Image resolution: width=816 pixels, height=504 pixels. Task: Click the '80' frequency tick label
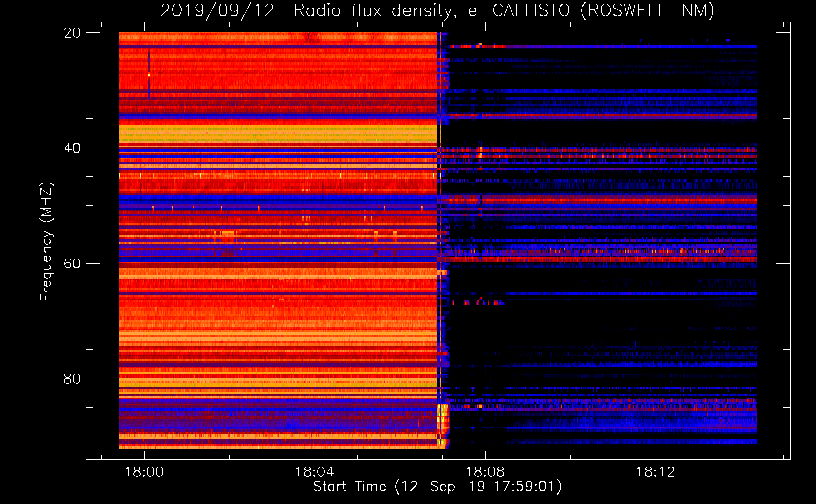[72, 379]
